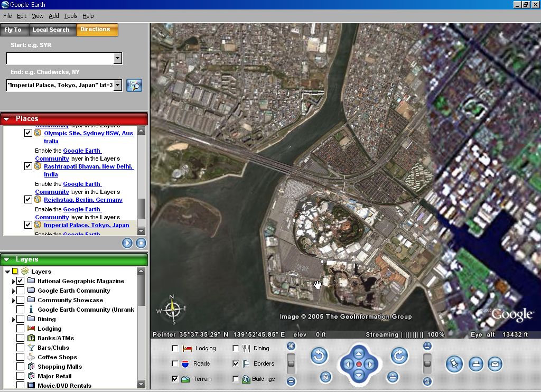Click the red center stop navigation dot

pos(359,365)
